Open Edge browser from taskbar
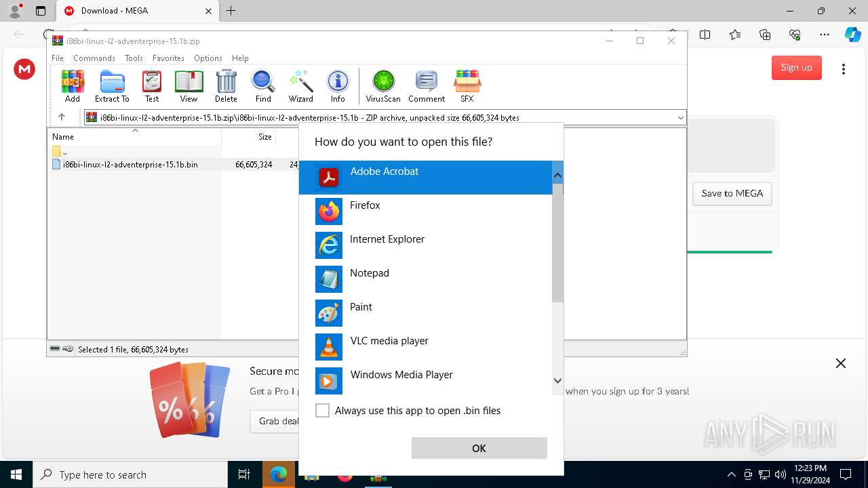 click(279, 474)
